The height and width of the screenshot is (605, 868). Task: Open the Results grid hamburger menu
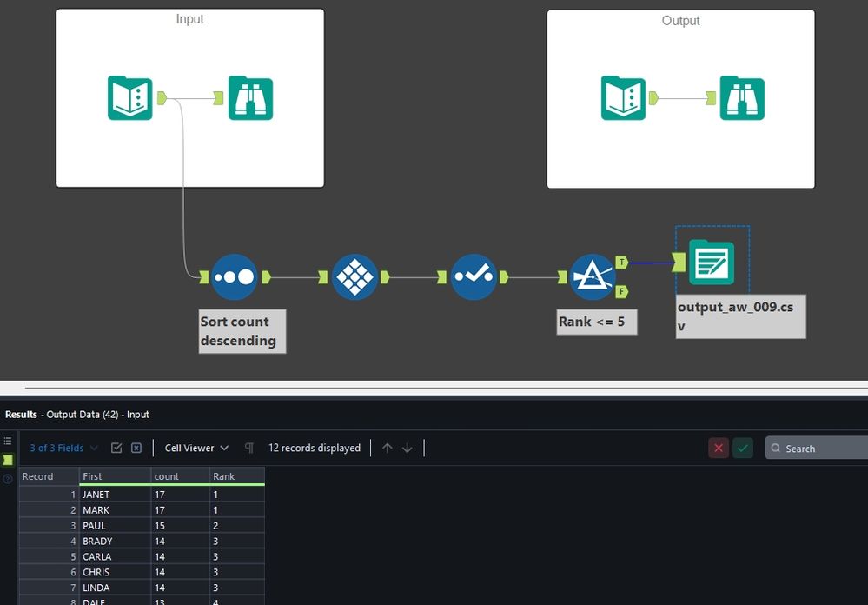pos(8,440)
